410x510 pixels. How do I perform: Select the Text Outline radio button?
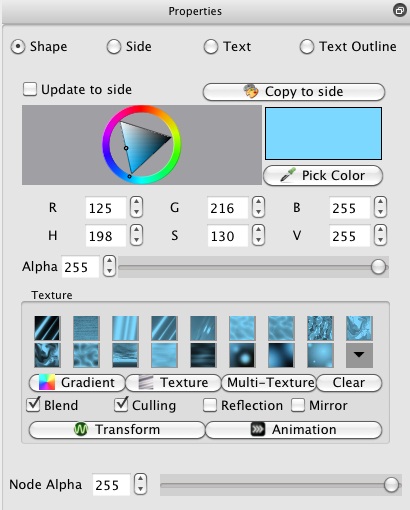(307, 47)
